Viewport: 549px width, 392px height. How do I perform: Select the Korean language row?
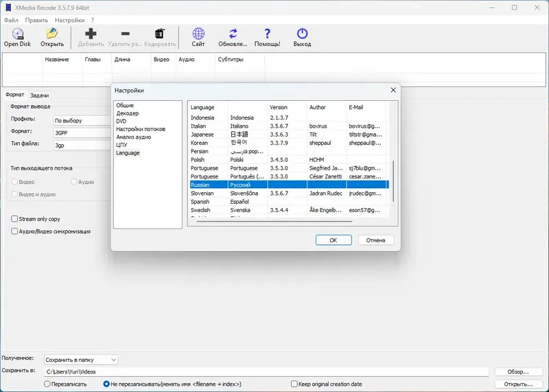point(289,143)
